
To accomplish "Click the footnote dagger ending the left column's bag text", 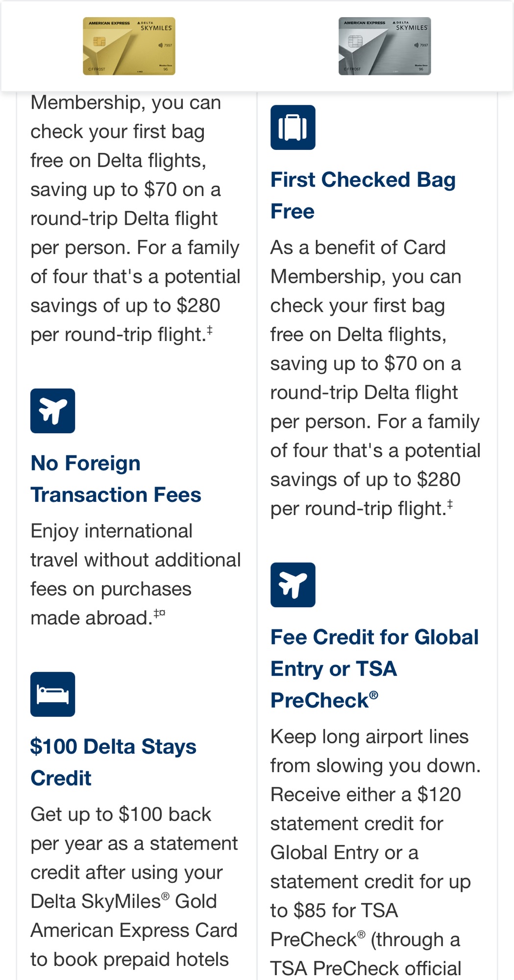I will coord(209,330).
